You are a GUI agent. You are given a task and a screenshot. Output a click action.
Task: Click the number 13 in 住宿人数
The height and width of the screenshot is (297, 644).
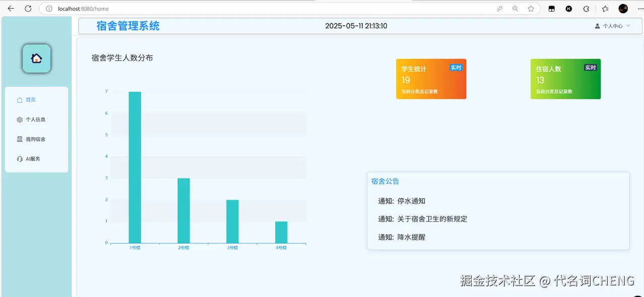click(540, 80)
